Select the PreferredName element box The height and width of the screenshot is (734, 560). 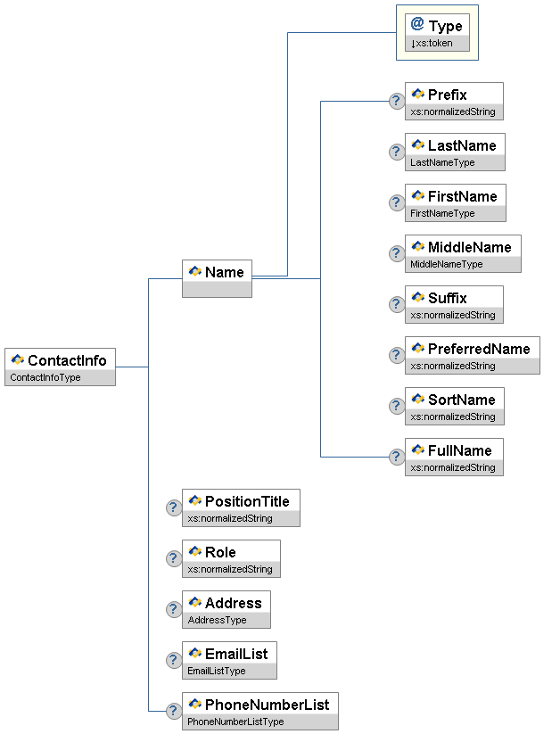pyautogui.click(x=472, y=355)
